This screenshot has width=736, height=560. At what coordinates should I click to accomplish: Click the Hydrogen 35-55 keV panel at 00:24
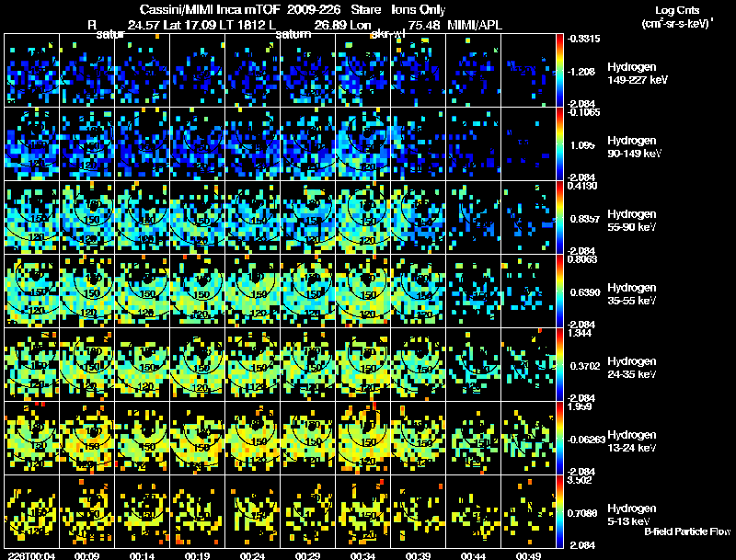(x=253, y=291)
